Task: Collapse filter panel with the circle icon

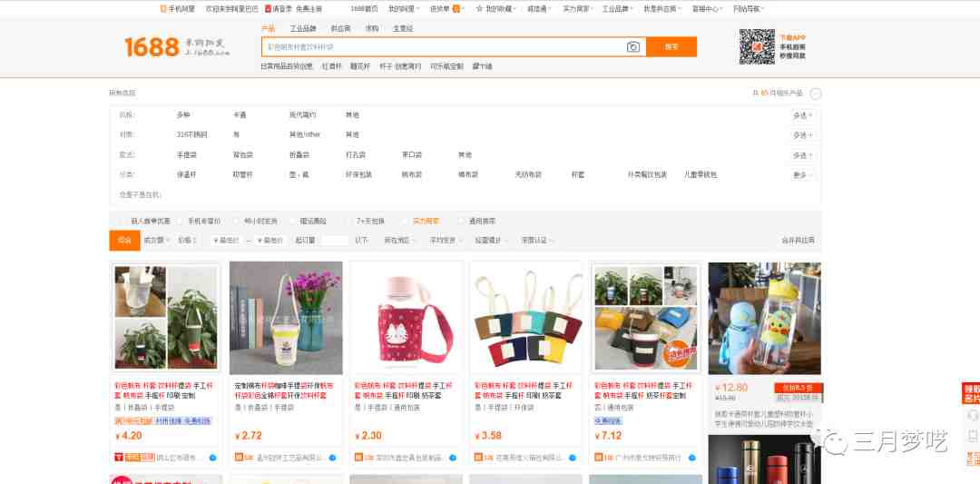Action: coord(816,94)
